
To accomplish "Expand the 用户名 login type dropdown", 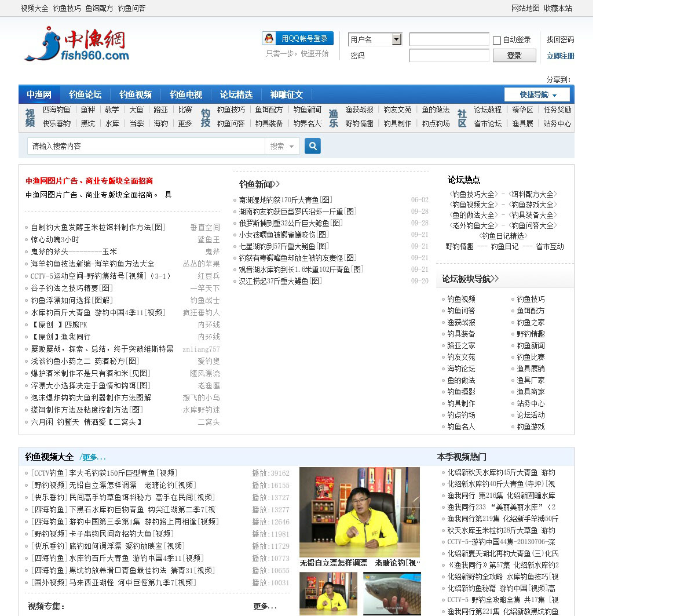I will [x=397, y=39].
